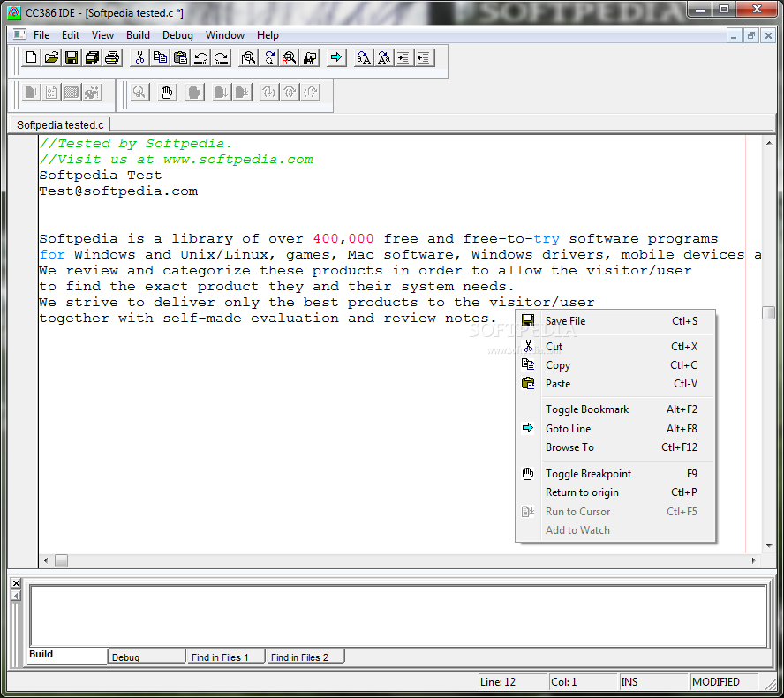784x698 pixels.
Task: Select Goto Line in context menu
Action: click(x=615, y=429)
